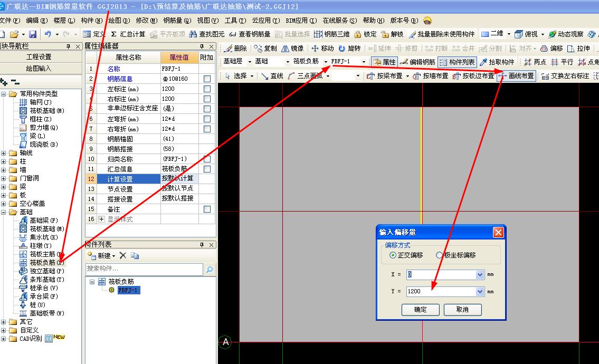Viewport: 599px width, 364px height.
Task: Click the 旋转 rotate tool
Action: tap(349, 48)
